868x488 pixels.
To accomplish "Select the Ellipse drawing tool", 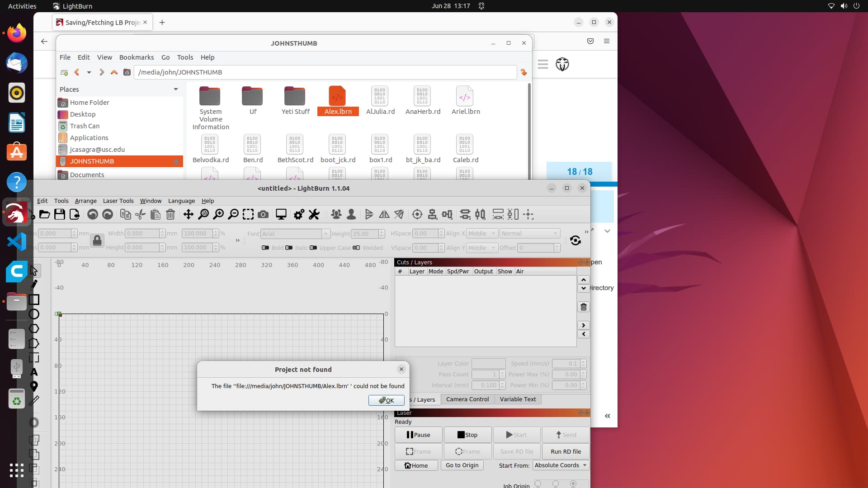I will click(x=34, y=314).
